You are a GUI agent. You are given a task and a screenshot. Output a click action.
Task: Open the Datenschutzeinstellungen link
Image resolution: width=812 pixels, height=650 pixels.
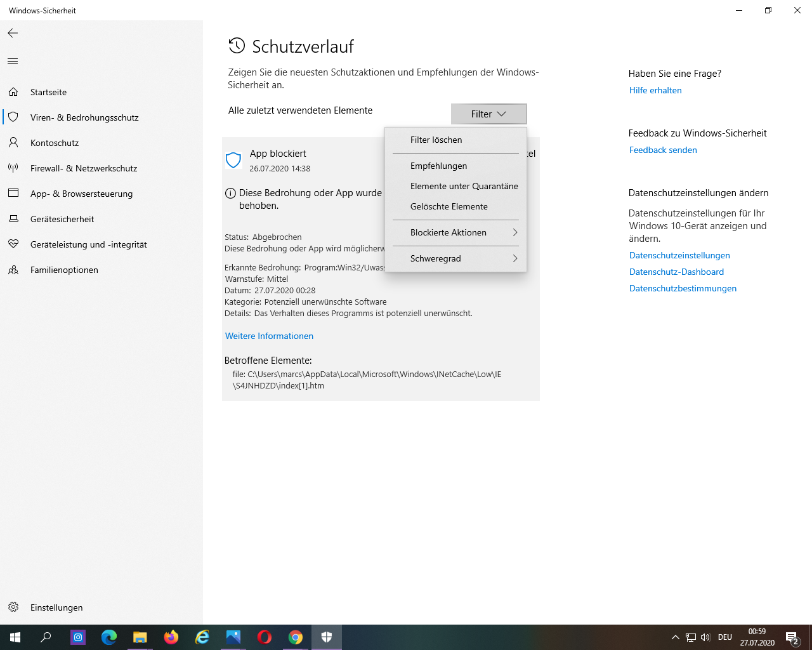679,255
